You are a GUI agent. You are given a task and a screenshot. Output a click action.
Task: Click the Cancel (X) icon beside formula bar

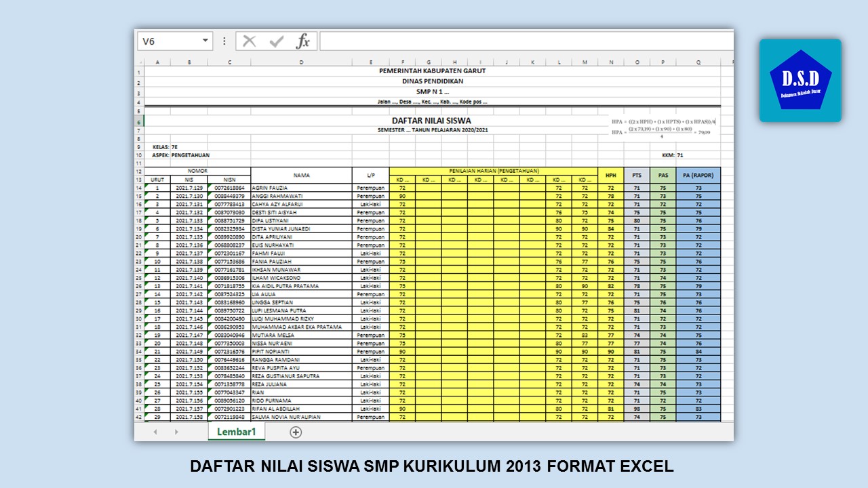coord(249,41)
